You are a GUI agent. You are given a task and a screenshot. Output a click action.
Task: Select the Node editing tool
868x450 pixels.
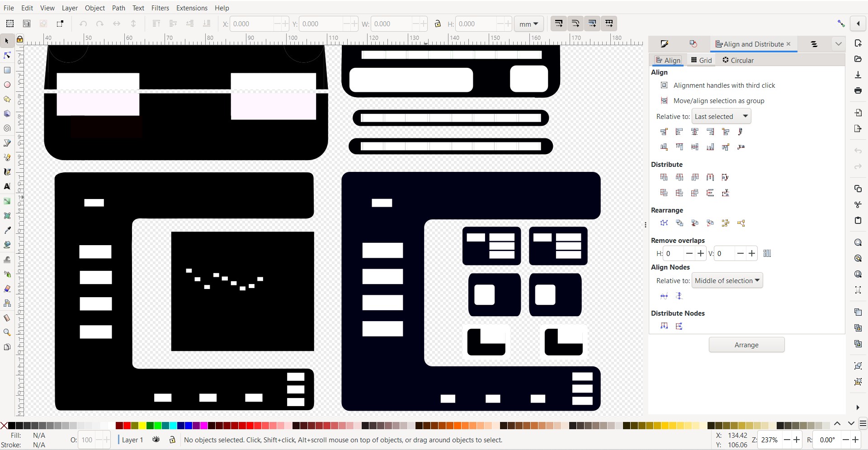pos(7,56)
